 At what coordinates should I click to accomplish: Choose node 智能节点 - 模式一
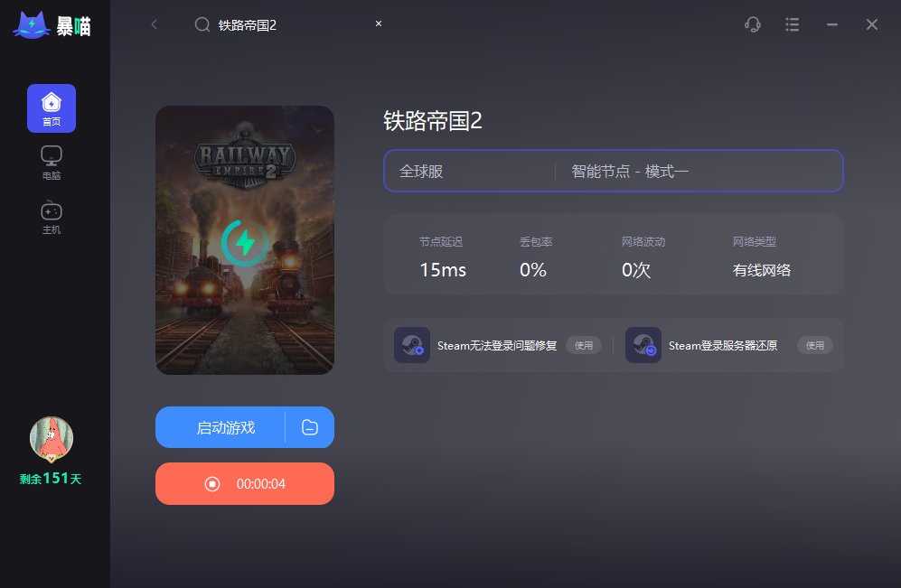(630, 171)
